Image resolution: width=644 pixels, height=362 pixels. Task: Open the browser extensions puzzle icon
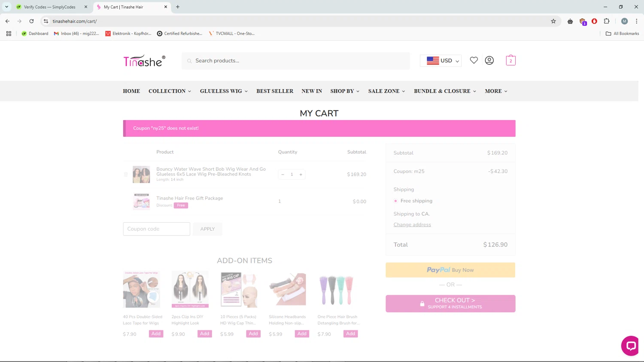[x=607, y=21]
